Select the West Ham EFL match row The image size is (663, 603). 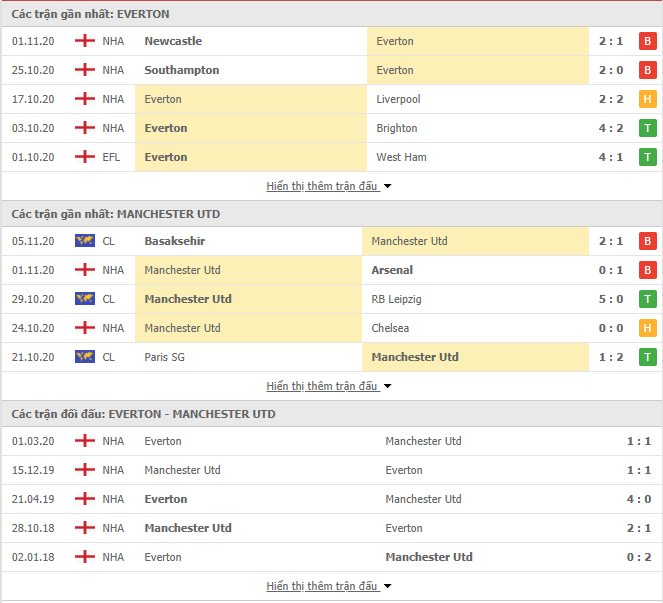click(x=332, y=157)
